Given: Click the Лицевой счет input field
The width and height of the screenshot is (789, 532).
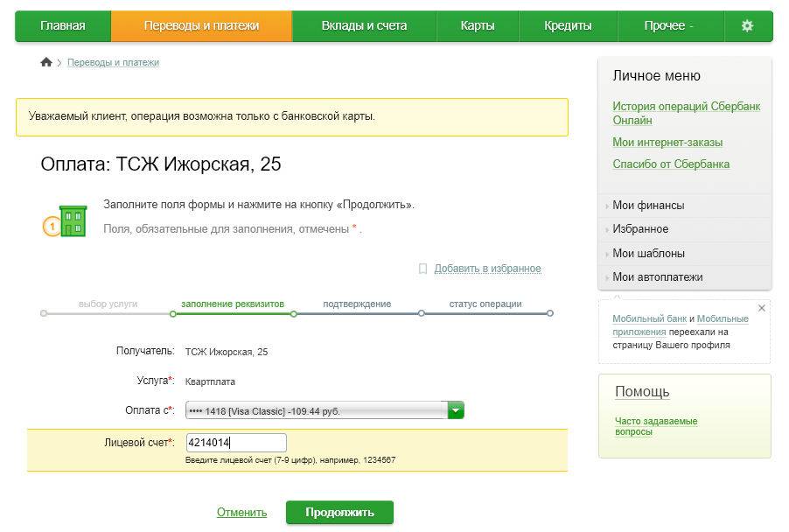Looking at the screenshot, I should [x=236, y=443].
